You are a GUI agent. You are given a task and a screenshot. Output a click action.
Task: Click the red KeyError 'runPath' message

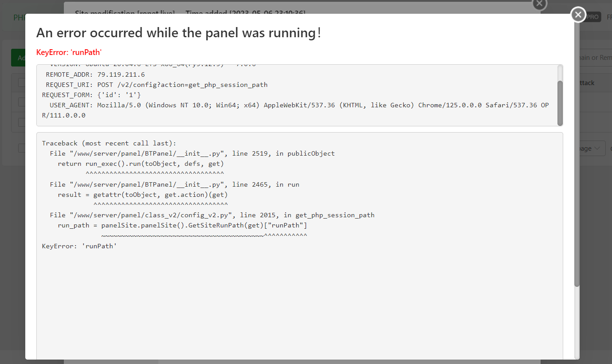pyautogui.click(x=69, y=52)
